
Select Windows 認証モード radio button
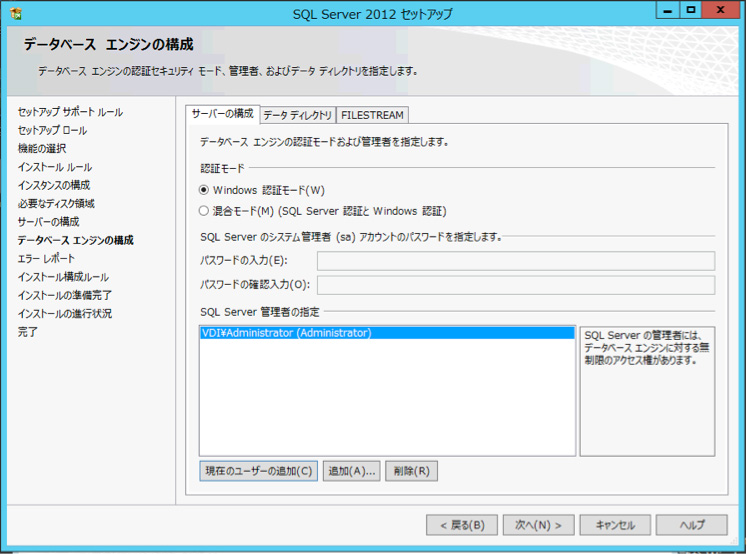(x=204, y=190)
